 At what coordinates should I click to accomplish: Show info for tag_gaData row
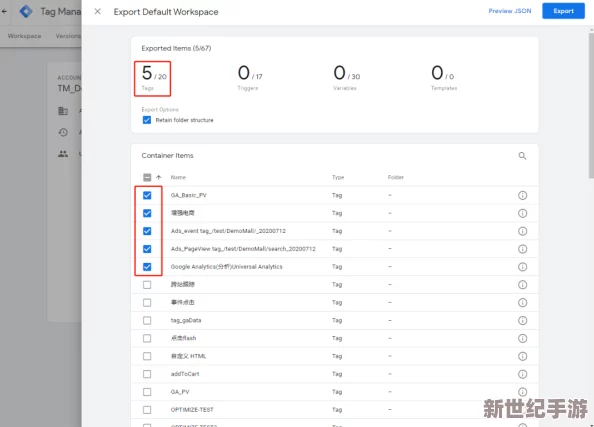522,321
